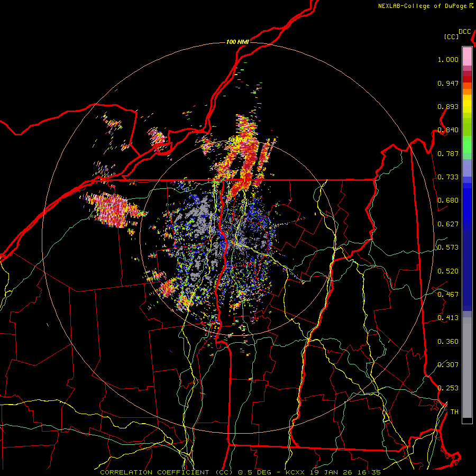
Task: Click the 50 NMI range ring label
Action: pyautogui.click(x=237, y=140)
